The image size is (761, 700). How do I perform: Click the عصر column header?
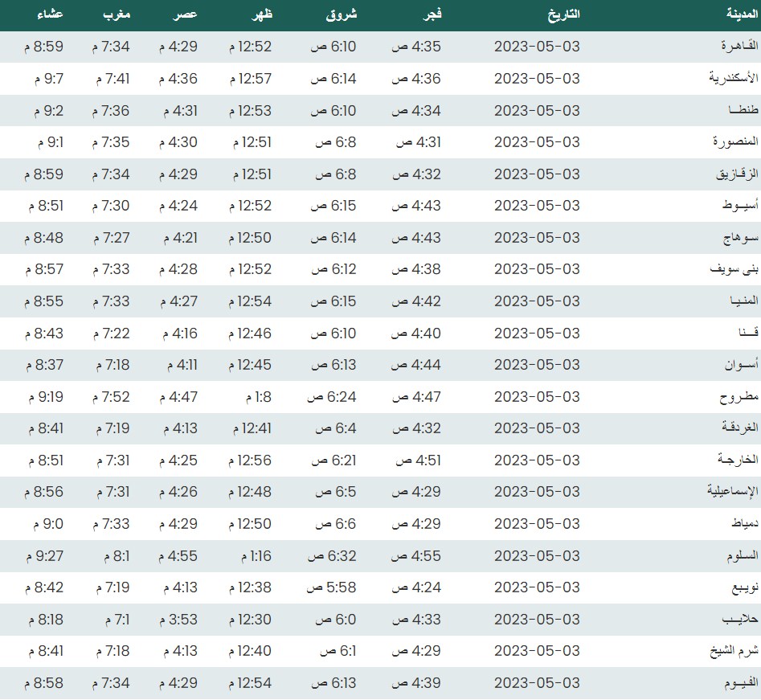pos(186,15)
